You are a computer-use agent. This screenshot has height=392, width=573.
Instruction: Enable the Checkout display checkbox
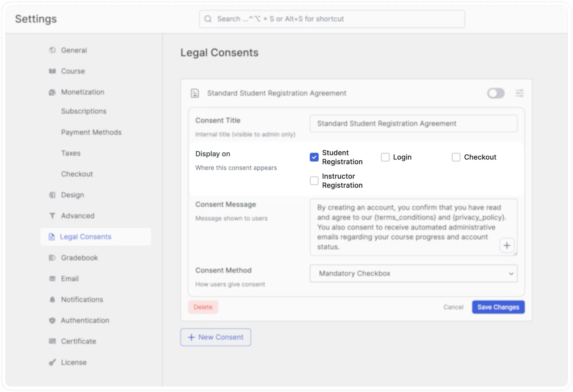click(x=456, y=157)
